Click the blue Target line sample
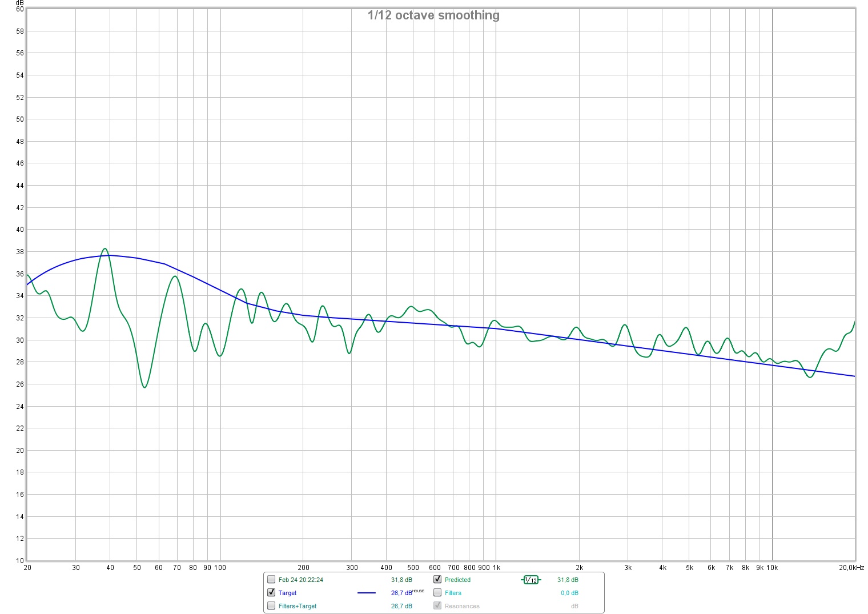This screenshot has width=868, height=614. coord(366,593)
